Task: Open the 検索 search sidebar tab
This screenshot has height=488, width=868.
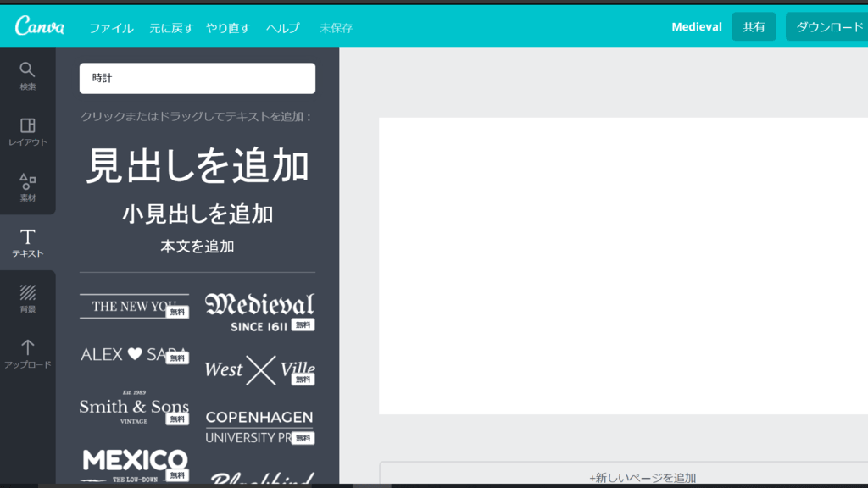Action: pyautogui.click(x=28, y=75)
